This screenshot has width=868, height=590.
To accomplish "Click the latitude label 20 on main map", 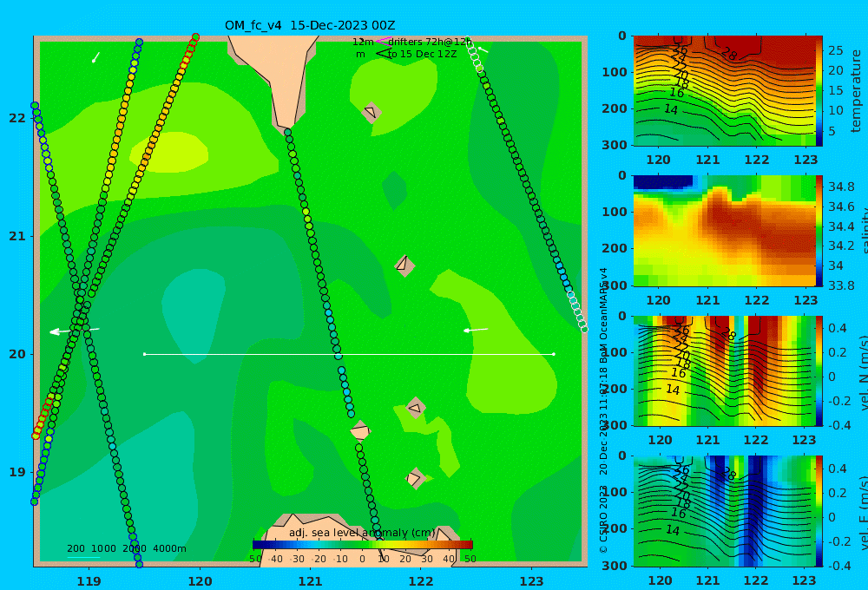I will click(17, 354).
